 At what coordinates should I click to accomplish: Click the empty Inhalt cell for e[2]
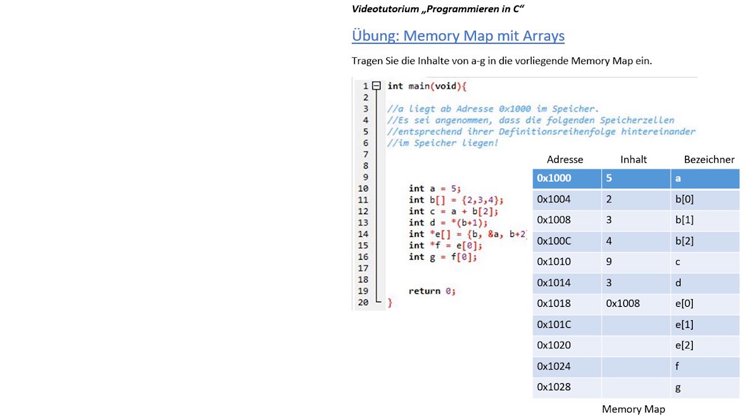coord(635,345)
